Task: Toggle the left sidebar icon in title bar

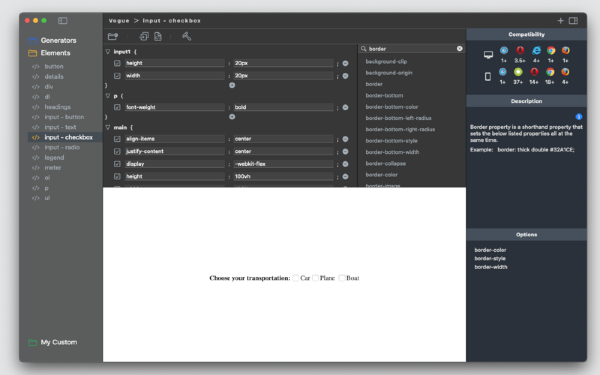Action: coord(63,21)
